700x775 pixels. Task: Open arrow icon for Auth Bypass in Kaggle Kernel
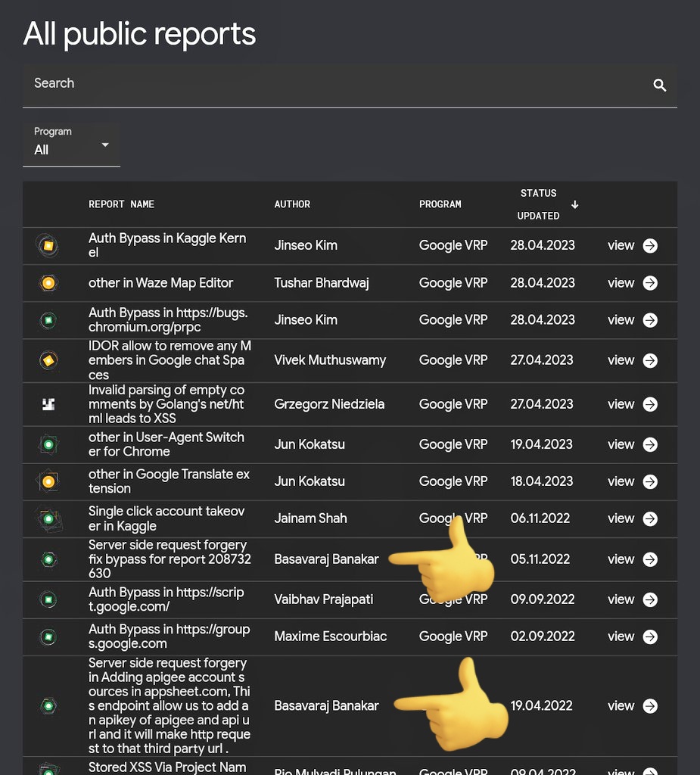pos(650,246)
